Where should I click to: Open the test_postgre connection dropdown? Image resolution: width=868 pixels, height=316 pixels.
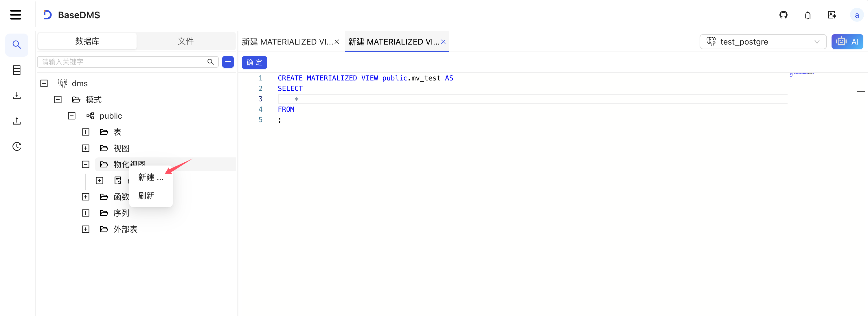(x=763, y=42)
